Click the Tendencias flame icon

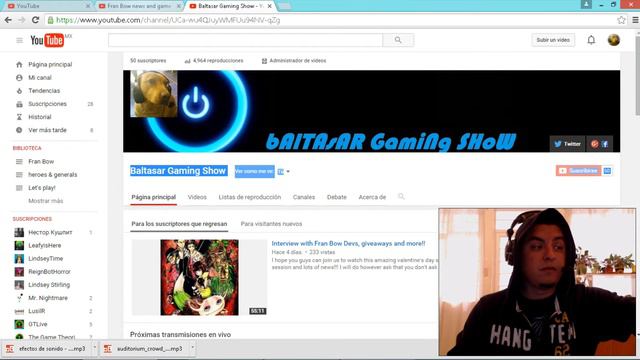coord(19,91)
